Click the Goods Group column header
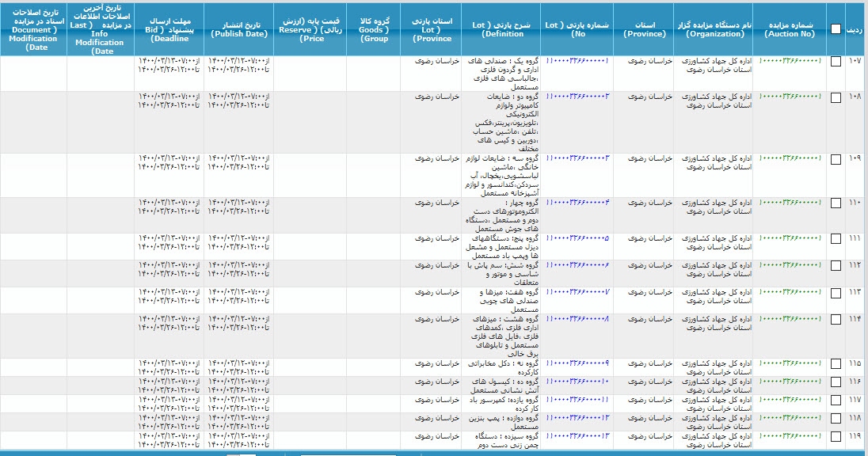The height and width of the screenshot is (456, 868). [375, 29]
